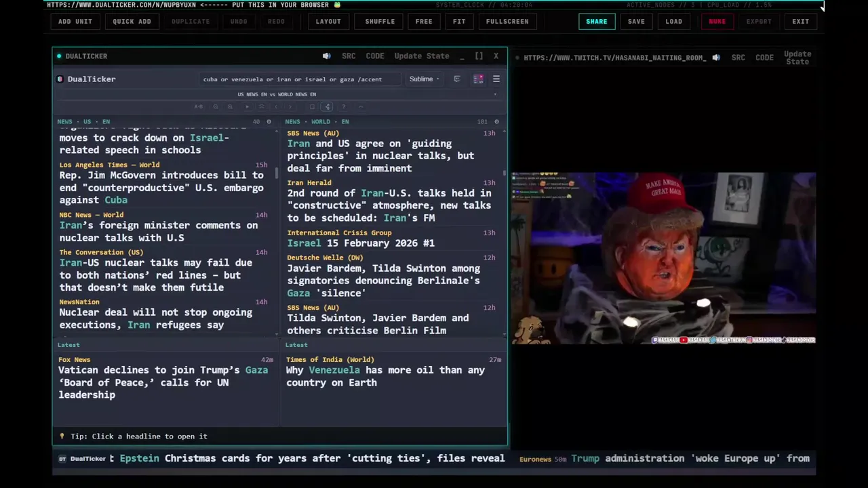Image resolution: width=868 pixels, height=488 pixels.
Task: Click SRC on the DualTicker panel
Action: pyautogui.click(x=349, y=56)
